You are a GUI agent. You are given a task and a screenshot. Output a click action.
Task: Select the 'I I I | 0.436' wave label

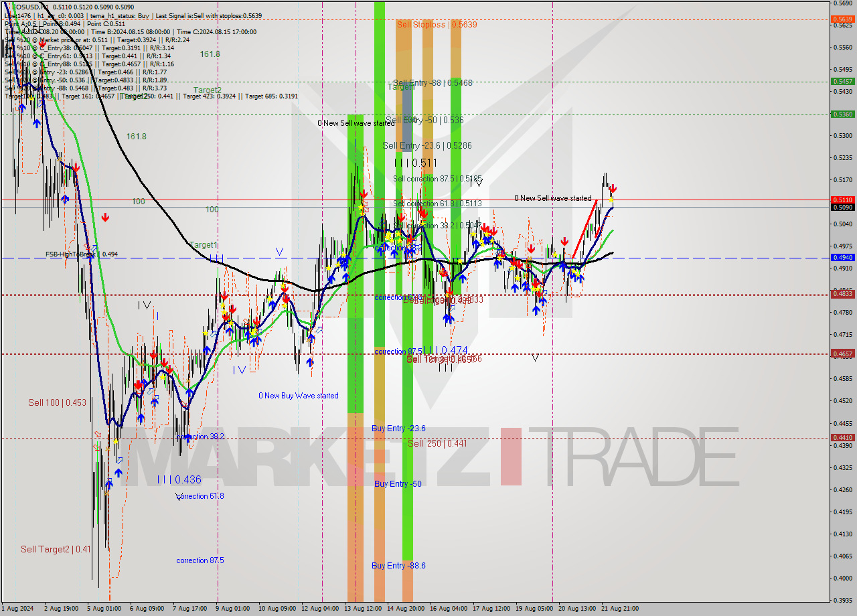pos(179,479)
